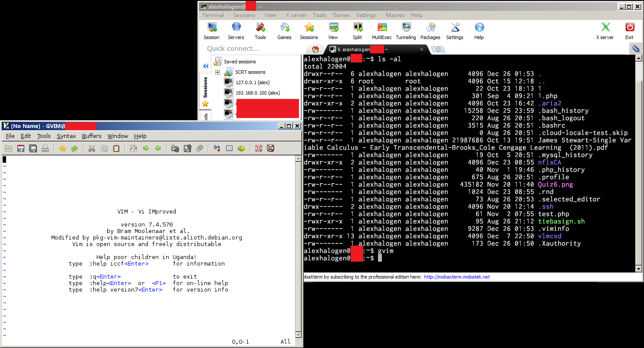The height and width of the screenshot is (348, 644).
Task: Select the 127.0.0.1 (alex) session
Action: [x=252, y=82]
